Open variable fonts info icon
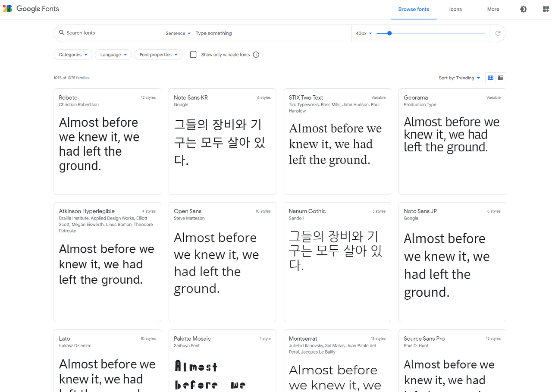Image resolution: width=552 pixels, height=392 pixels. click(256, 55)
